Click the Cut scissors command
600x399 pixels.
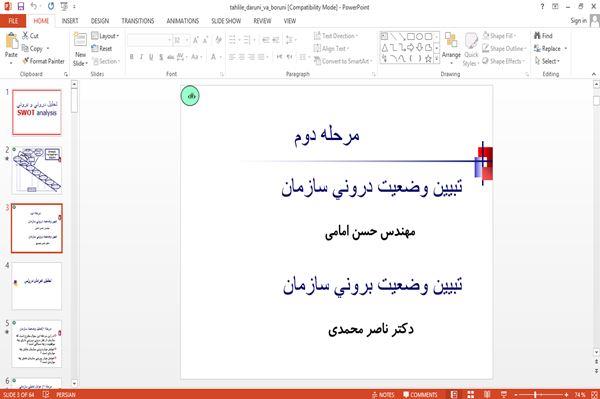pos(30,36)
